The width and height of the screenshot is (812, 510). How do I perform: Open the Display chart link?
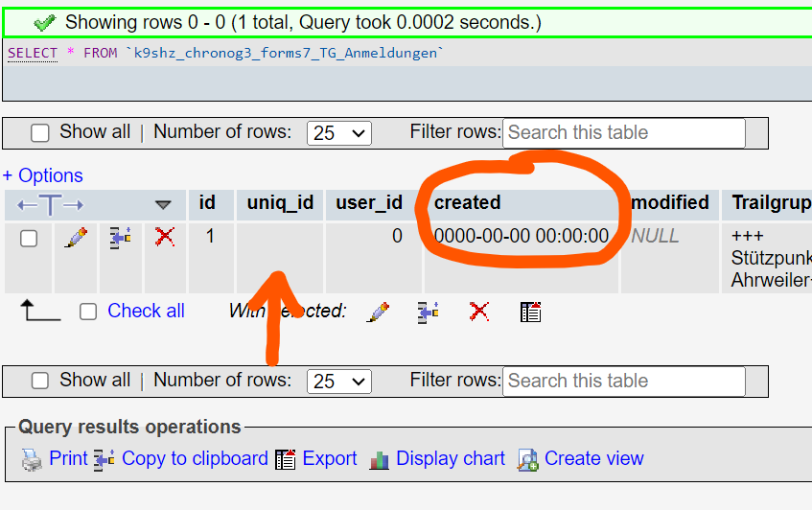(450, 459)
